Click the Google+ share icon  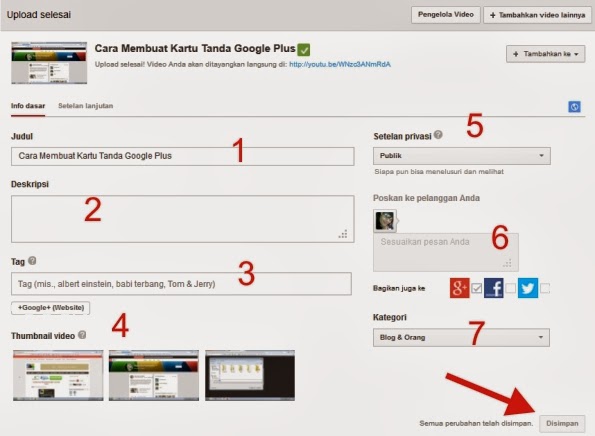tap(460, 288)
